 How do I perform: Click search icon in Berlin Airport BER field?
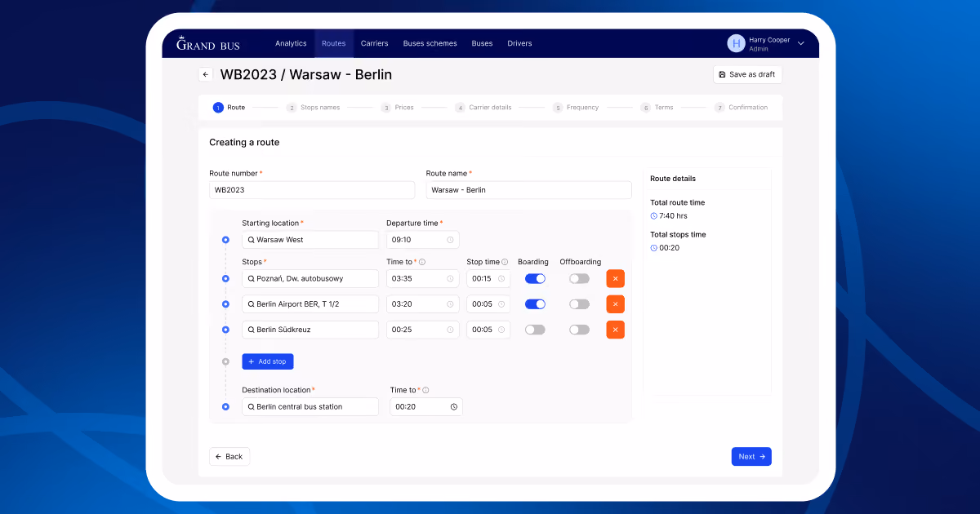pos(252,304)
